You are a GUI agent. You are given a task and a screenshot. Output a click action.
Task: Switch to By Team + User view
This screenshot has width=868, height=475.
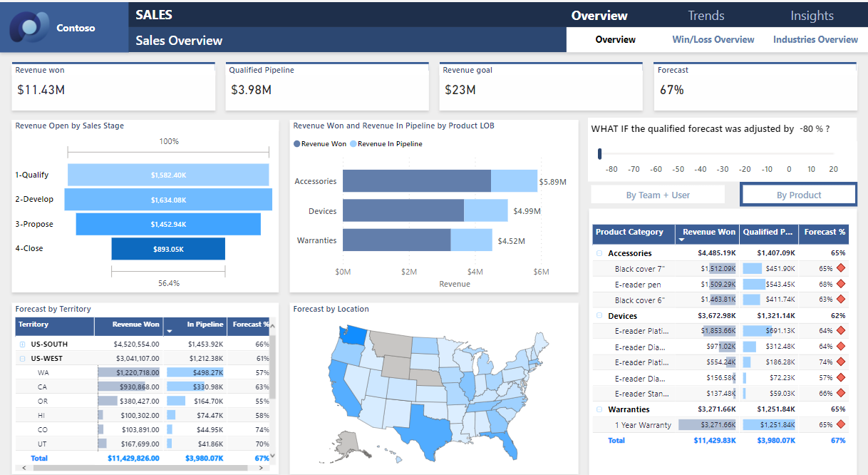[x=657, y=195]
